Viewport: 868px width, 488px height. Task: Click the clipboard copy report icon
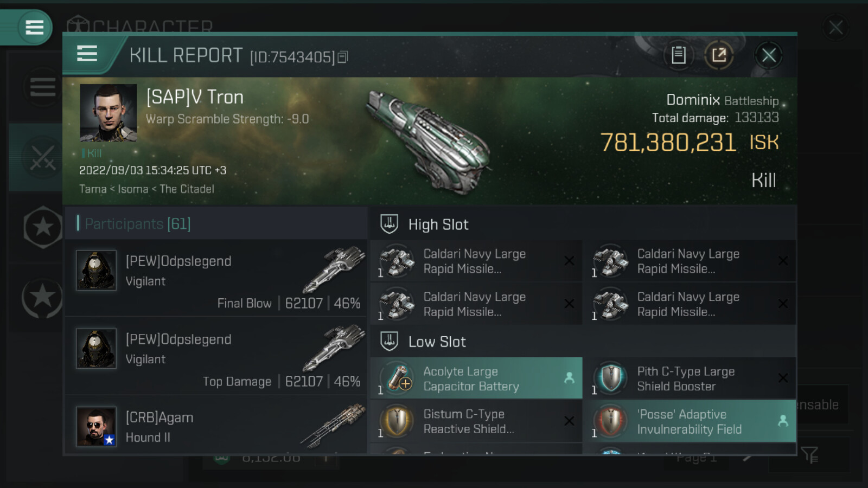click(x=678, y=55)
